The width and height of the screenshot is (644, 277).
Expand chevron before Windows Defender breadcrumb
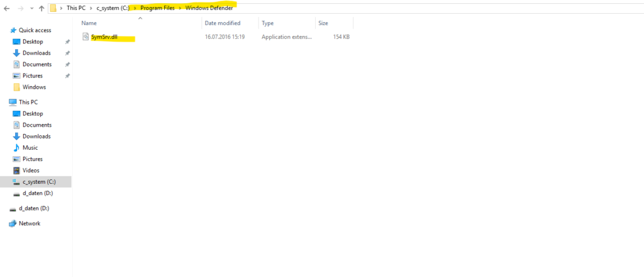pos(180,8)
